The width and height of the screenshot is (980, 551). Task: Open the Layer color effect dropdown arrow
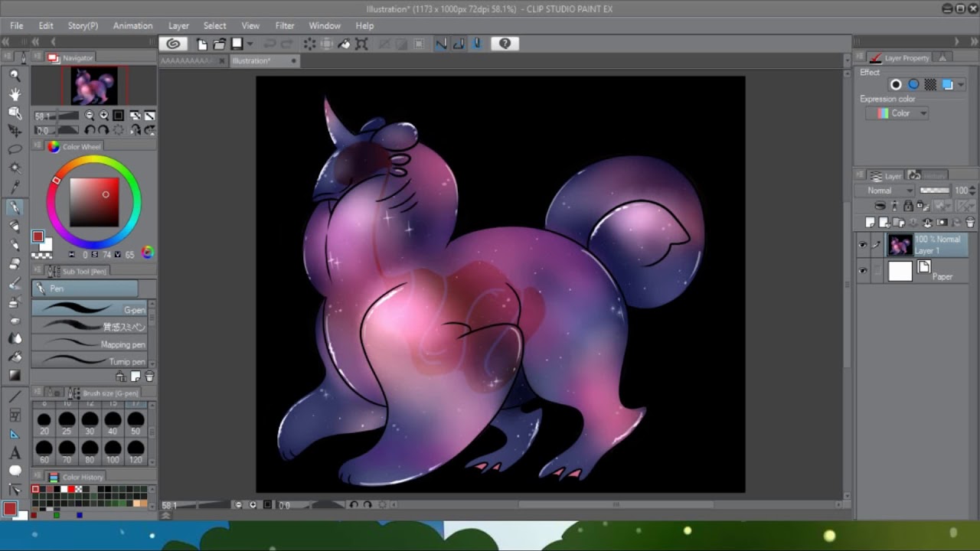coord(961,84)
